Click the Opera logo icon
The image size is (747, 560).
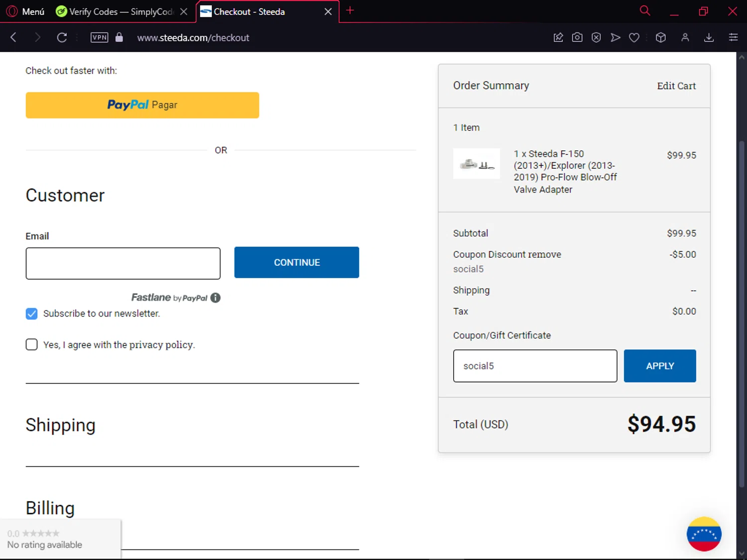coord(12,11)
